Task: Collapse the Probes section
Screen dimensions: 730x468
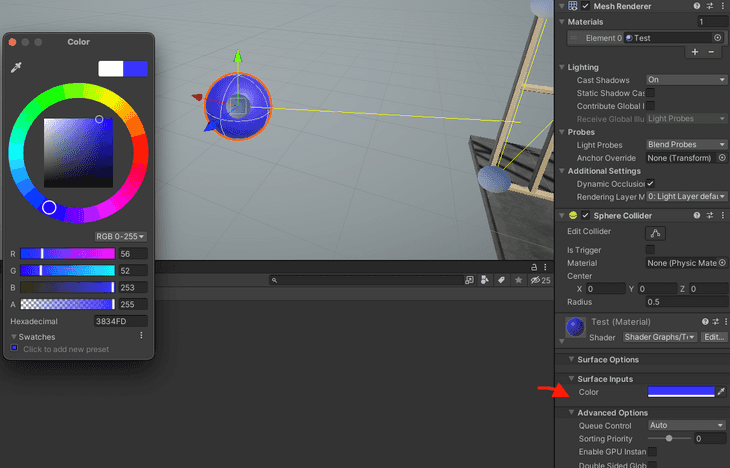Action: click(562, 132)
